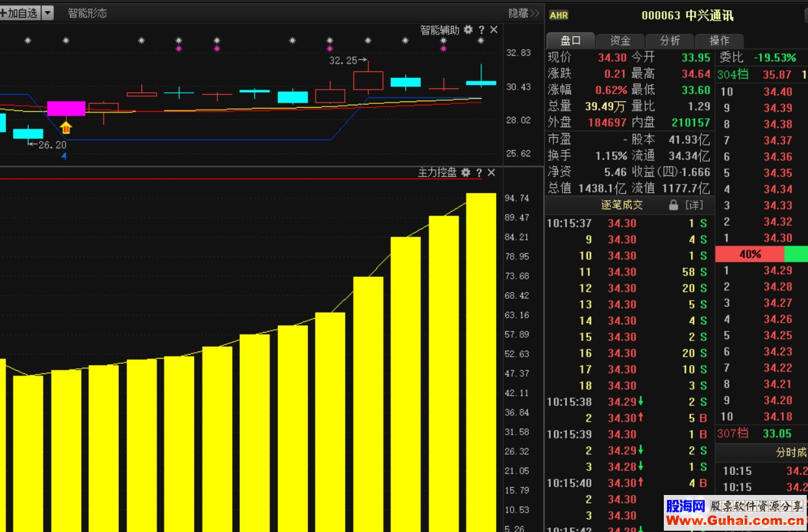This screenshot has height=532, width=808.
Task: Switch to the 操作 tab
Action: [x=719, y=40]
